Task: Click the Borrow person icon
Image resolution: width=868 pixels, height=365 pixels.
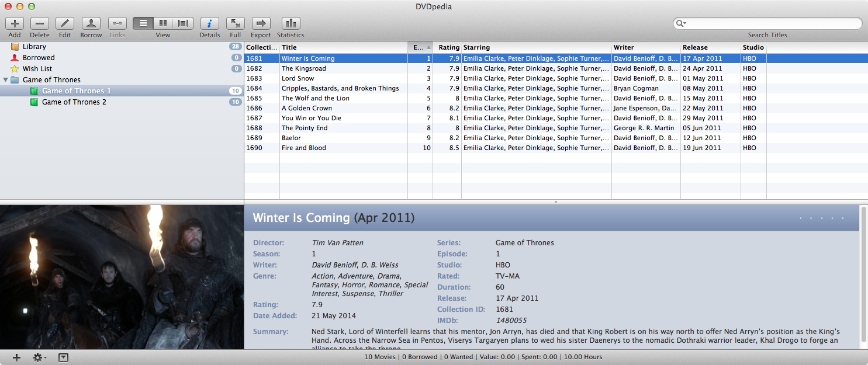Action: point(91,23)
